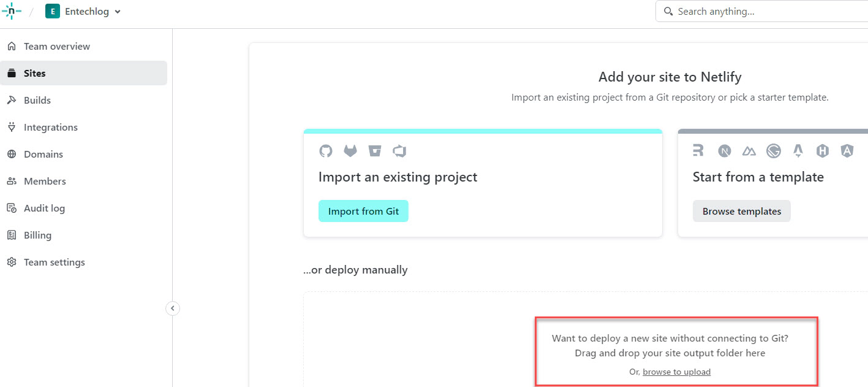Click the Integrations plug icon
This screenshot has height=387, width=868.
pyautogui.click(x=12, y=127)
